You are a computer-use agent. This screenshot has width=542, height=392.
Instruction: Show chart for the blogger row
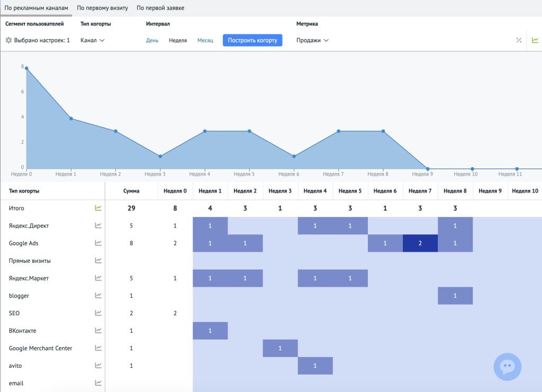click(98, 296)
